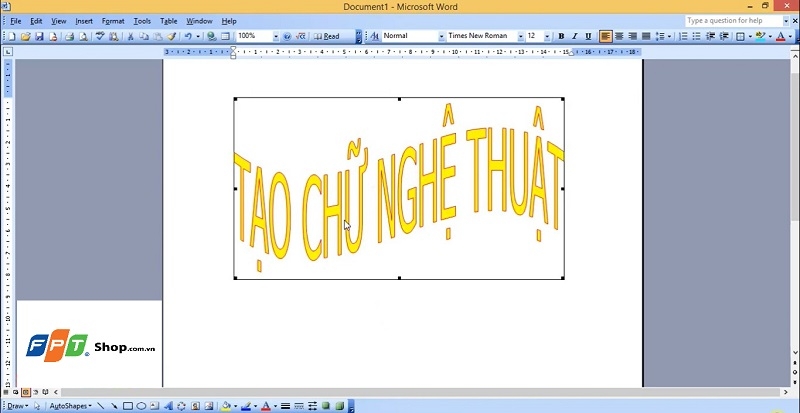Select the Rectangle tool
Screen dimensions: 800x413
(x=128, y=406)
